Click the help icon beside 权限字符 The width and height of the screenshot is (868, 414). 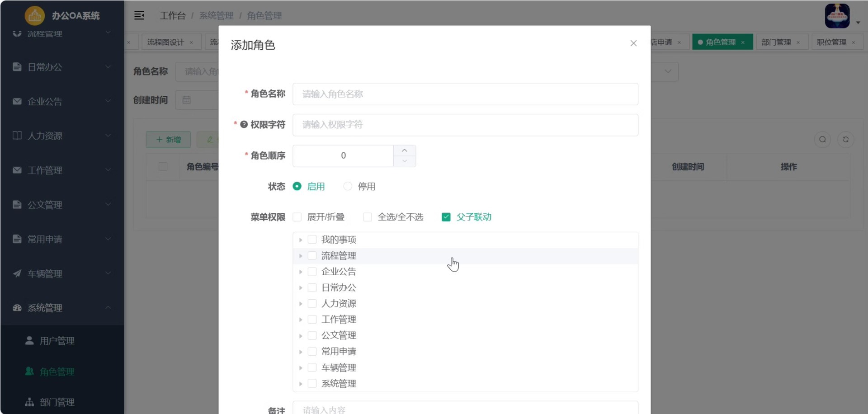244,125
